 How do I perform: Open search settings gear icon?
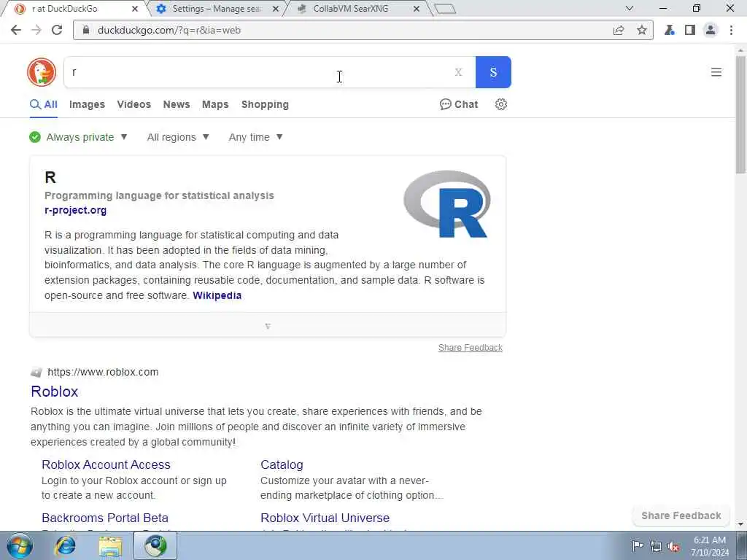500,104
